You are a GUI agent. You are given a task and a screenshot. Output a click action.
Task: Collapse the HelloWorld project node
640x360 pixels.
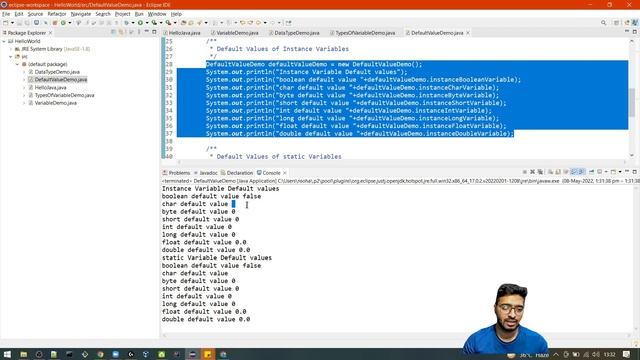[x=4, y=41]
